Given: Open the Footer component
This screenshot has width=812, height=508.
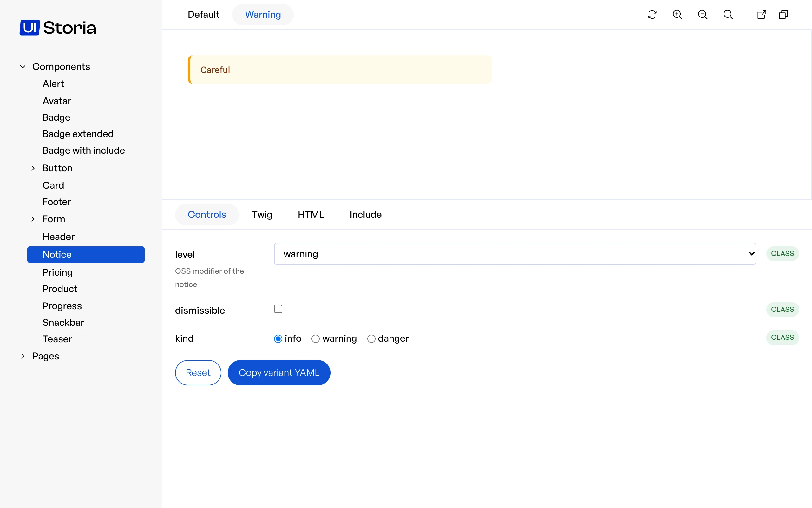Looking at the screenshot, I should [57, 202].
